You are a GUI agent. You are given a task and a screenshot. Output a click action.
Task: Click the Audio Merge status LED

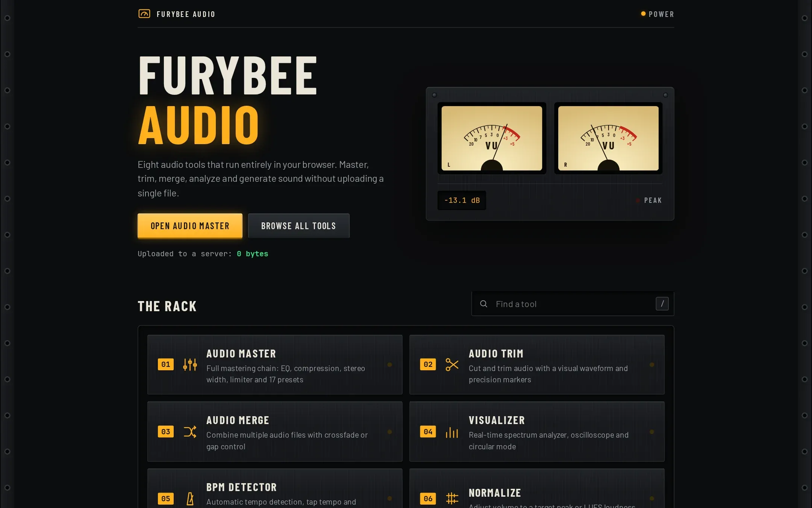[390, 432]
